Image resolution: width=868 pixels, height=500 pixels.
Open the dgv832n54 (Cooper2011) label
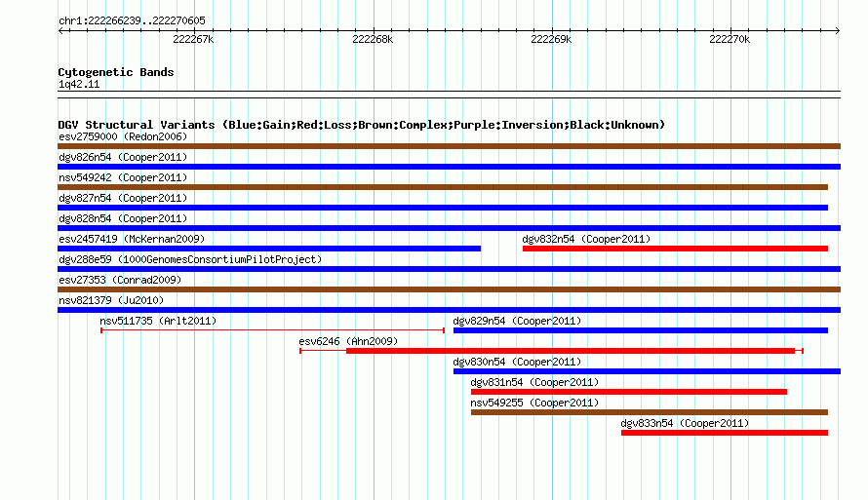tap(586, 239)
